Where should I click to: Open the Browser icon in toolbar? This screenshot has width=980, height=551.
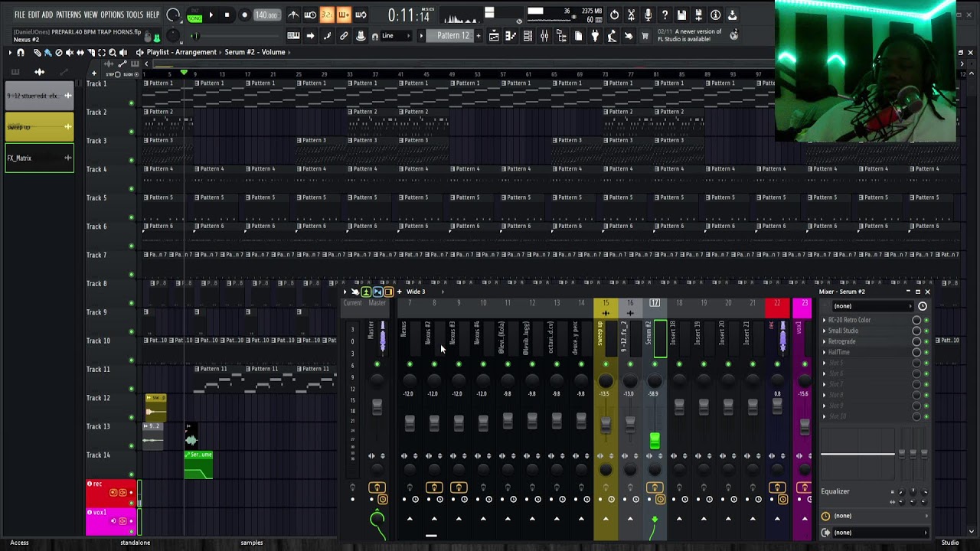561,36
